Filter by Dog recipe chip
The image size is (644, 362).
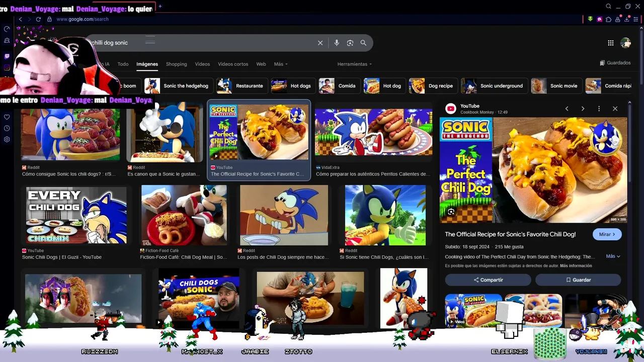click(433, 86)
